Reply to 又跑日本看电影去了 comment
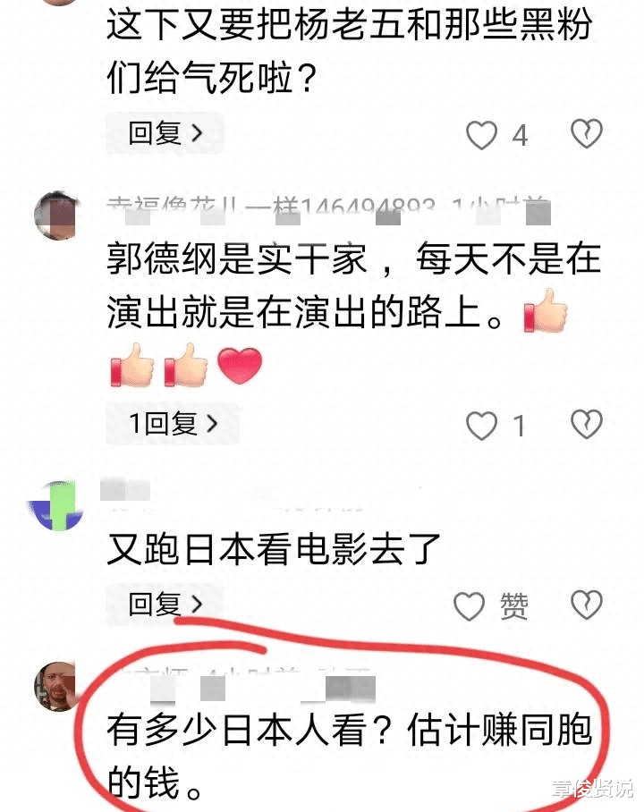This screenshot has height=812, width=644. point(165,605)
